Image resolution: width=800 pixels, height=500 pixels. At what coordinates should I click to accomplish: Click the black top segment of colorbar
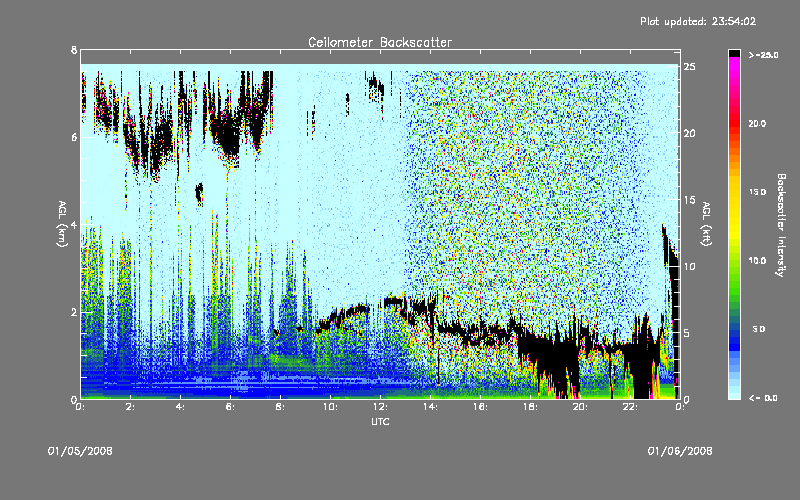point(734,53)
